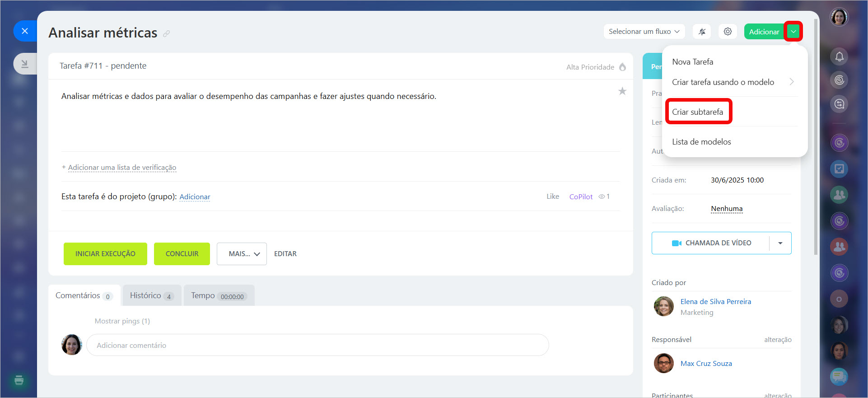Viewport: 868px width, 398px height.
Task: Click the mute notifications icon in the header
Action: coord(702,32)
